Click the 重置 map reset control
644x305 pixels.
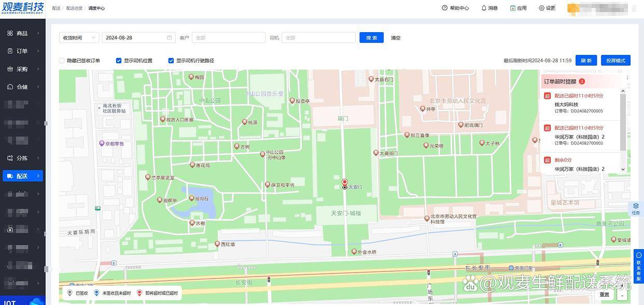(x=605, y=295)
